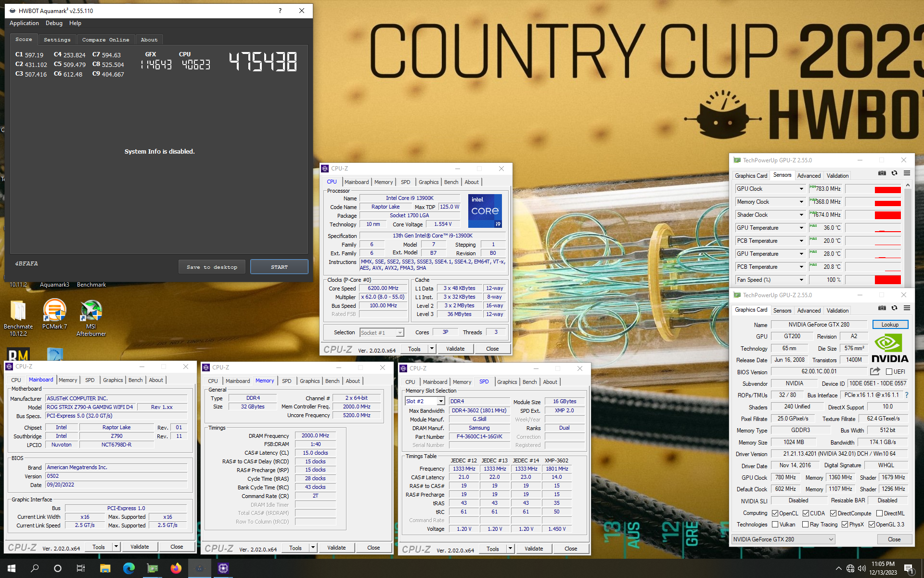Toggle the DirectCompute checkbox
The height and width of the screenshot is (578, 924).
[833, 513]
